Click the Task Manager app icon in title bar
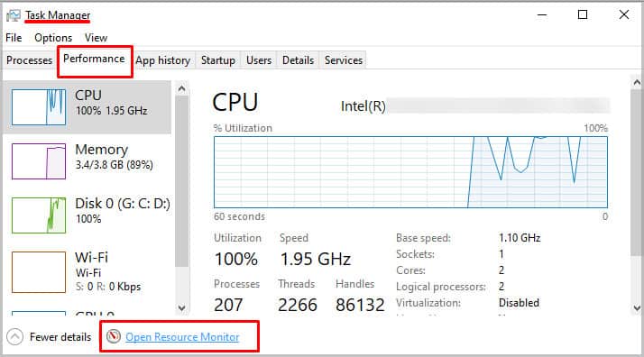Viewport: 644px width, 357px height. [14, 15]
